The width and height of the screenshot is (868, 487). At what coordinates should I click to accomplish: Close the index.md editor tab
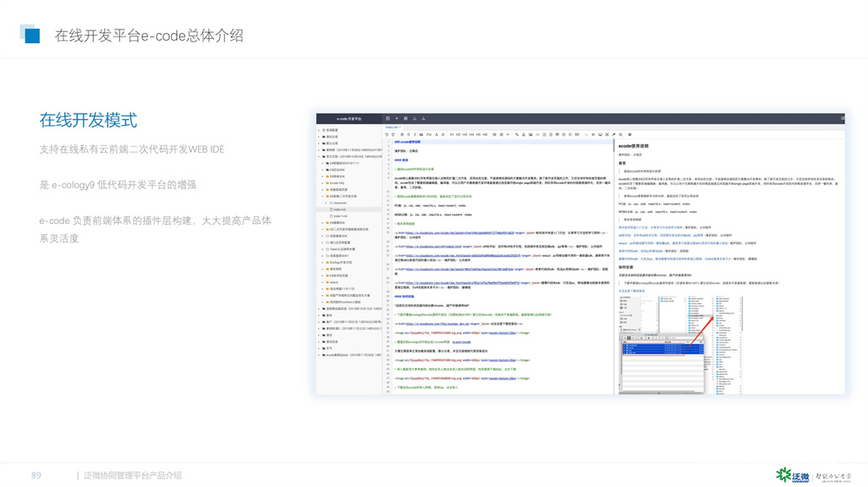(400, 127)
